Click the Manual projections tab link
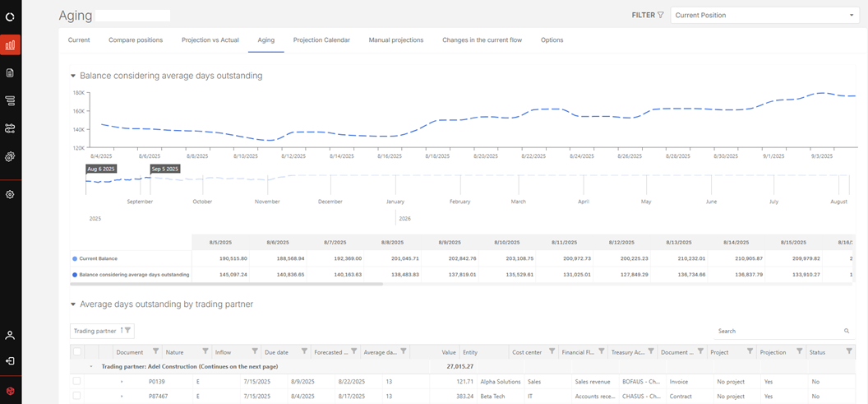The height and width of the screenshot is (404, 868). pyautogui.click(x=395, y=39)
